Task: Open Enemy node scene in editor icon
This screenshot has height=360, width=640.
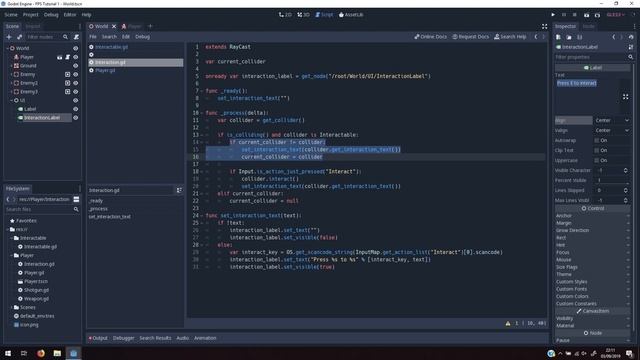Action: click(x=68, y=74)
